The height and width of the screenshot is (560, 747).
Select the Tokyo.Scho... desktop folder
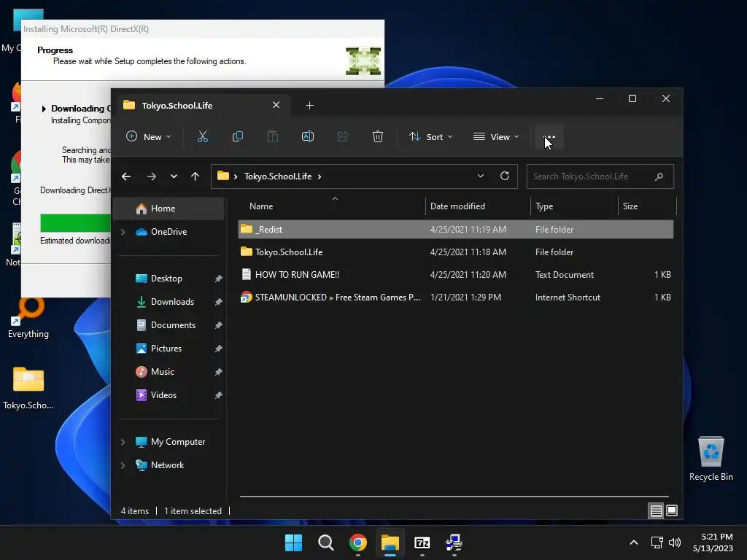click(x=28, y=388)
